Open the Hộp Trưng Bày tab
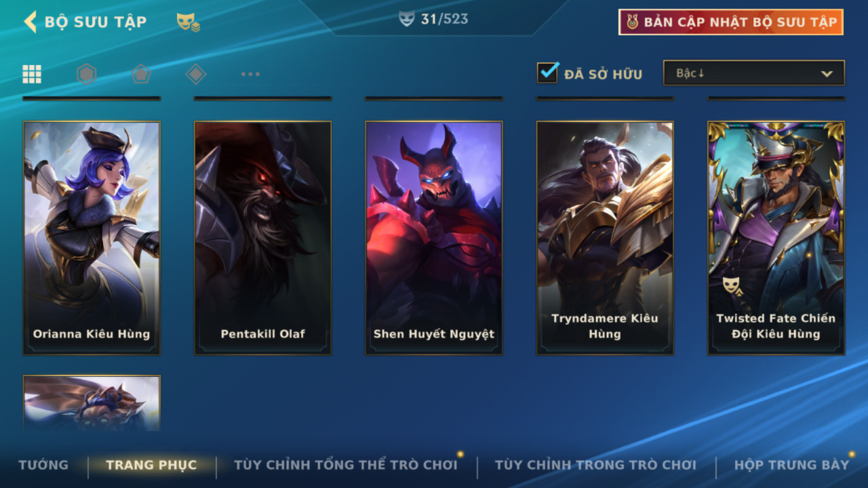This screenshot has width=868, height=488. pyautogui.click(x=791, y=465)
